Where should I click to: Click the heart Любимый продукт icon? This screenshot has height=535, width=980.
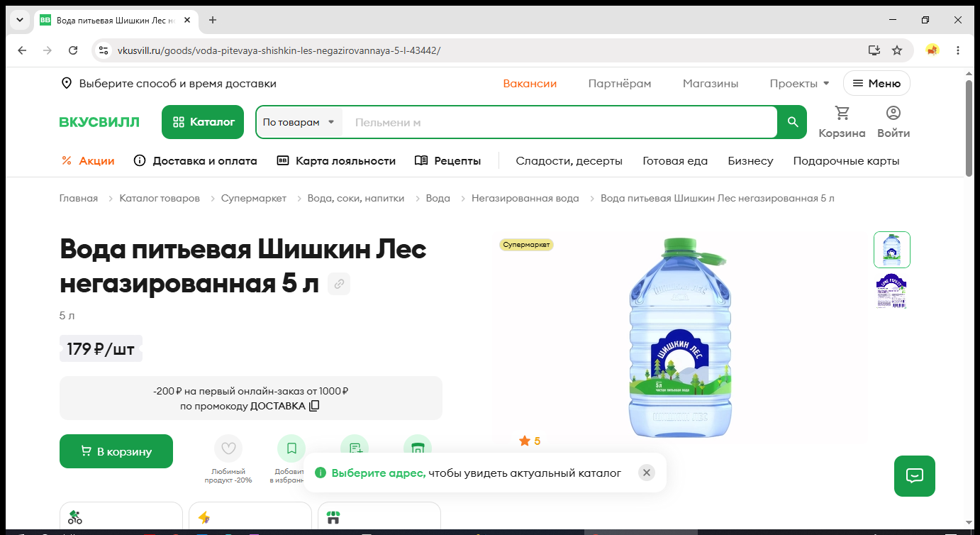(228, 448)
